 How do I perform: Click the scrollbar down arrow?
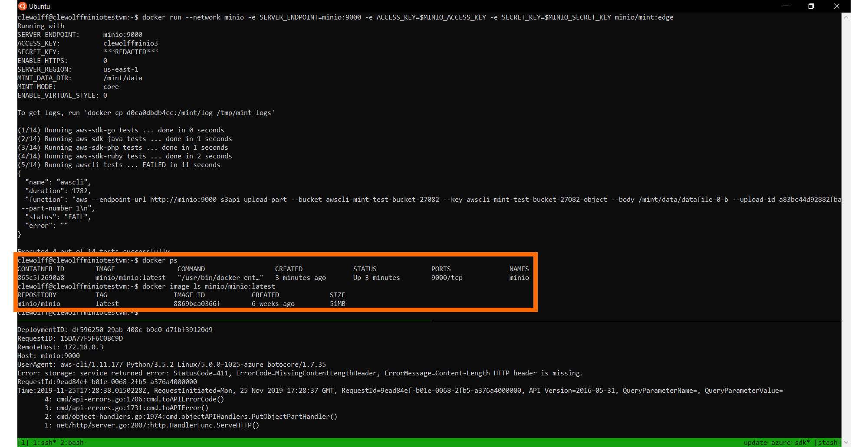click(846, 442)
